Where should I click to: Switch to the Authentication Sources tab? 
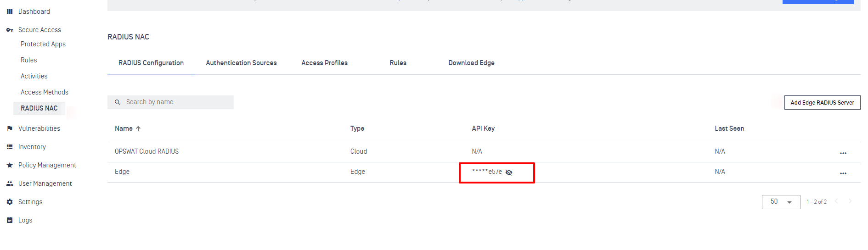pyautogui.click(x=241, y=63)
